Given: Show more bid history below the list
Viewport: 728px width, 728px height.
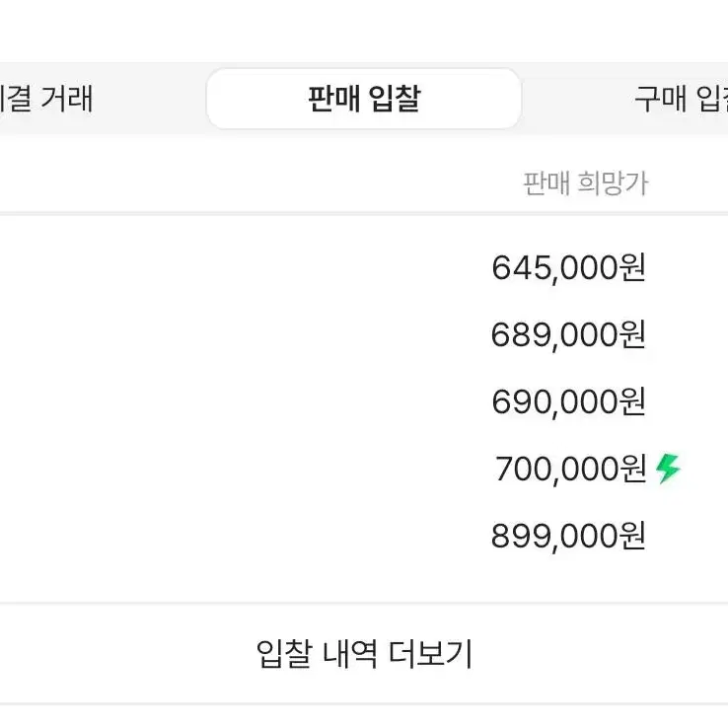Looking at the screenshot, I should pos(364,653).
